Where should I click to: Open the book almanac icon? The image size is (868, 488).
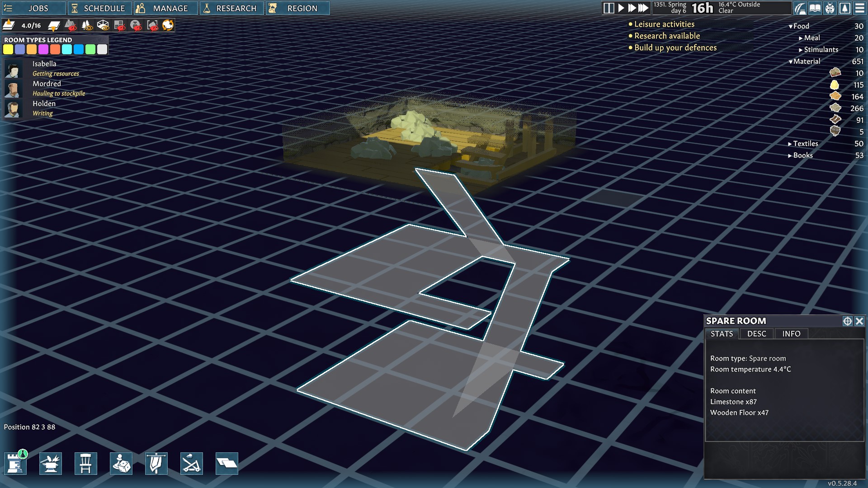(815, 8)
